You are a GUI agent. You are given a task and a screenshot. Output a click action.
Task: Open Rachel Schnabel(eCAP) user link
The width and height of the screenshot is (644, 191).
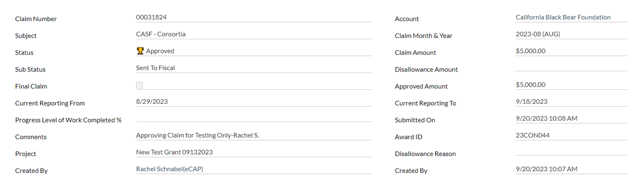click(x=169, y=169)
